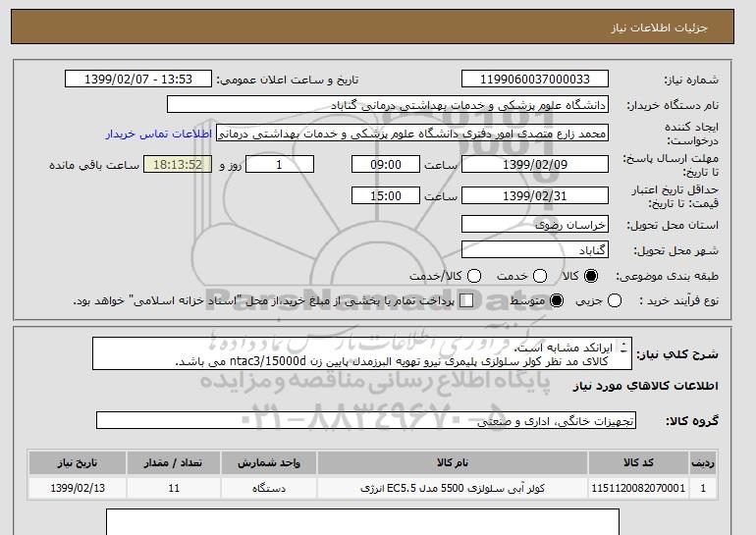Click price validity time 15:00
756x535 pixels.
386,195
